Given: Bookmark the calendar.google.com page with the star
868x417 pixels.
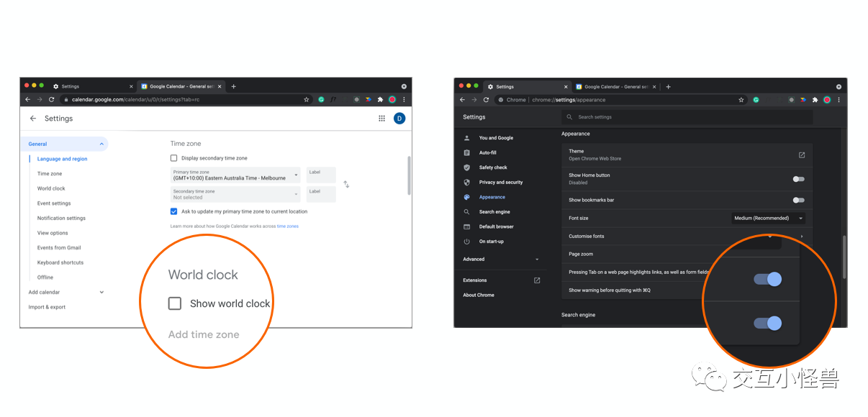Looking at the screenshot, I should pyautogui.click(x=307, y=99).
